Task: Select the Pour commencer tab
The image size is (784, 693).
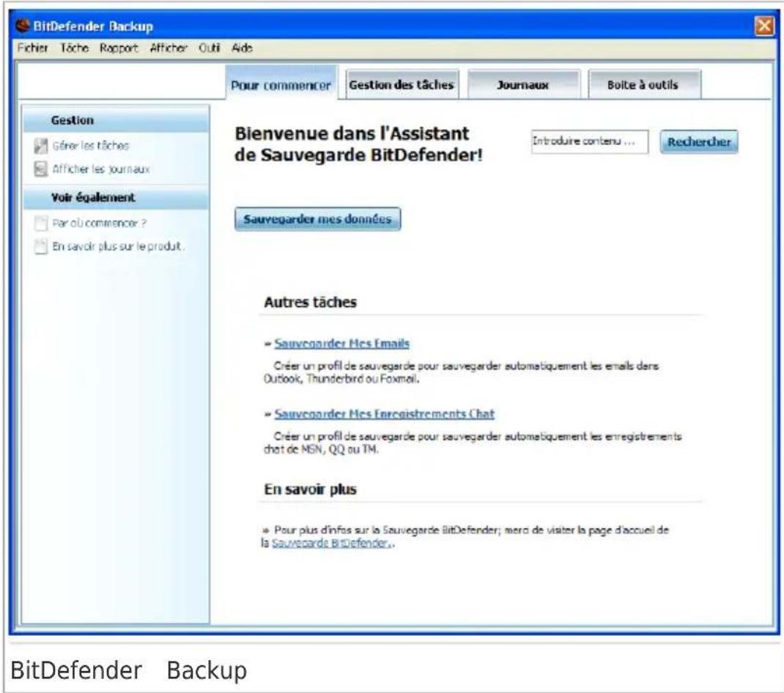Action: click(x=281, y=84)
